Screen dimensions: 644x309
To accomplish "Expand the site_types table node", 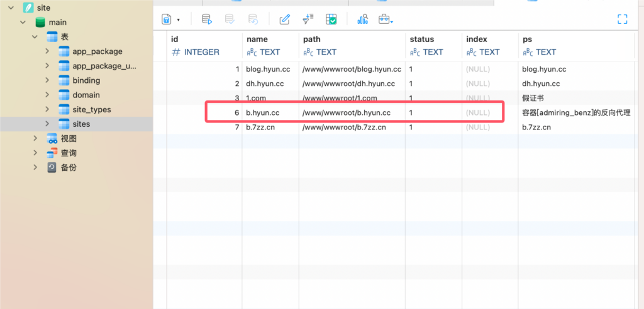I will pos(47,109).
